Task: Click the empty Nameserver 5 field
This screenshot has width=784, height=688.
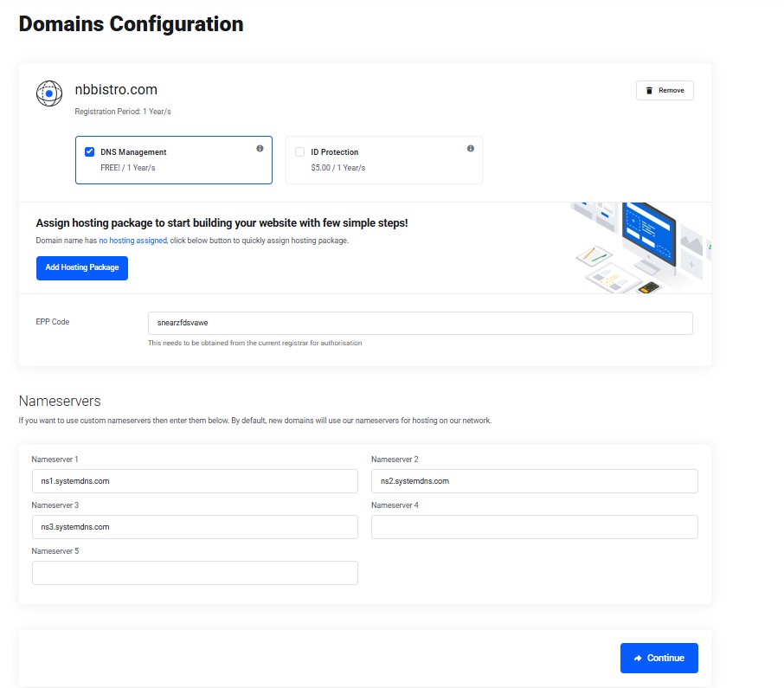Action: pos(195,573)
